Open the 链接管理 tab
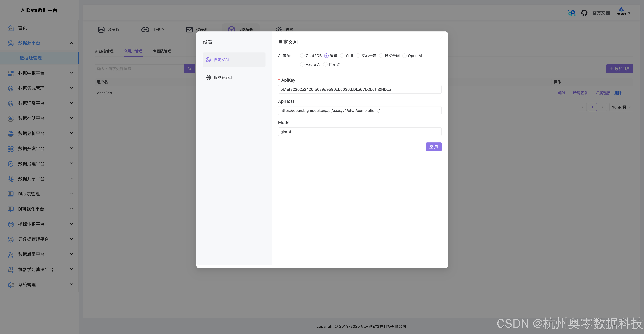This screenshot has height=334, width=644. 104,51
